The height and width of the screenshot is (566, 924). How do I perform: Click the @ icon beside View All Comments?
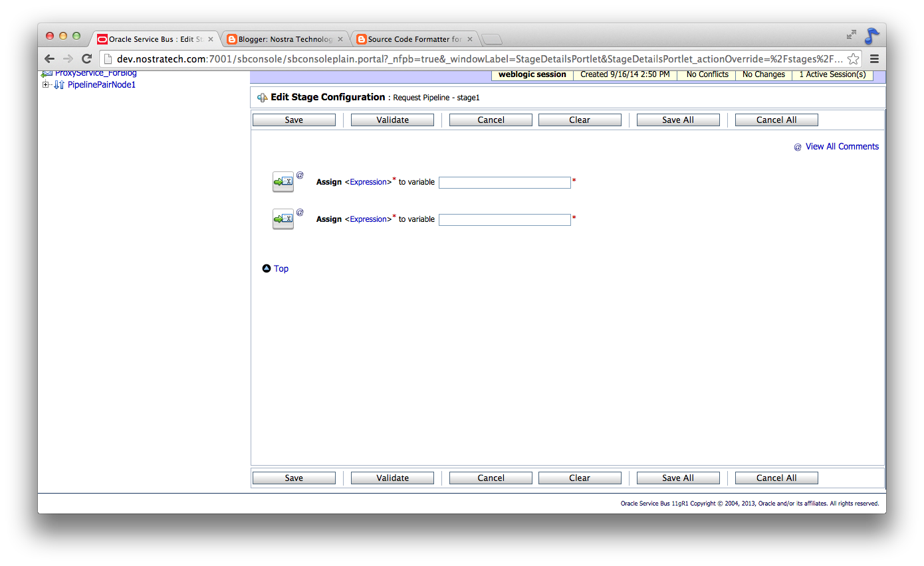pyautogui.click(x=798, y=147)
